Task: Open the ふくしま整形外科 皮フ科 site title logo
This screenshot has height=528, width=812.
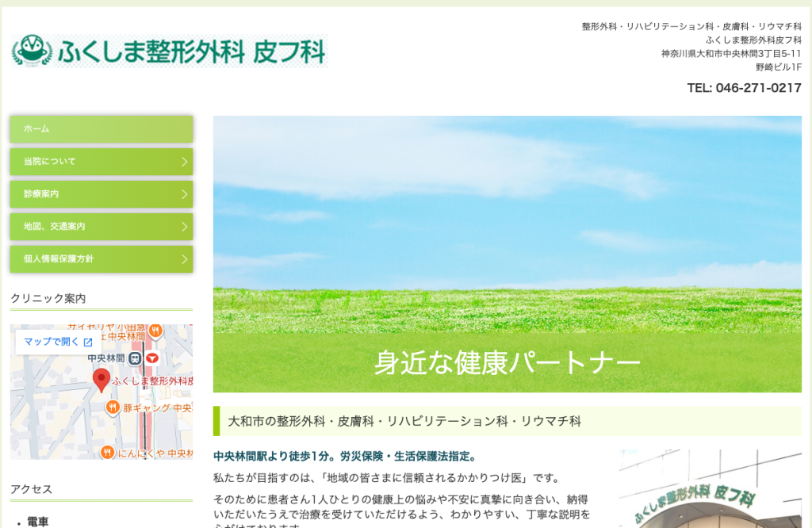Action: (x=170, y=51)
